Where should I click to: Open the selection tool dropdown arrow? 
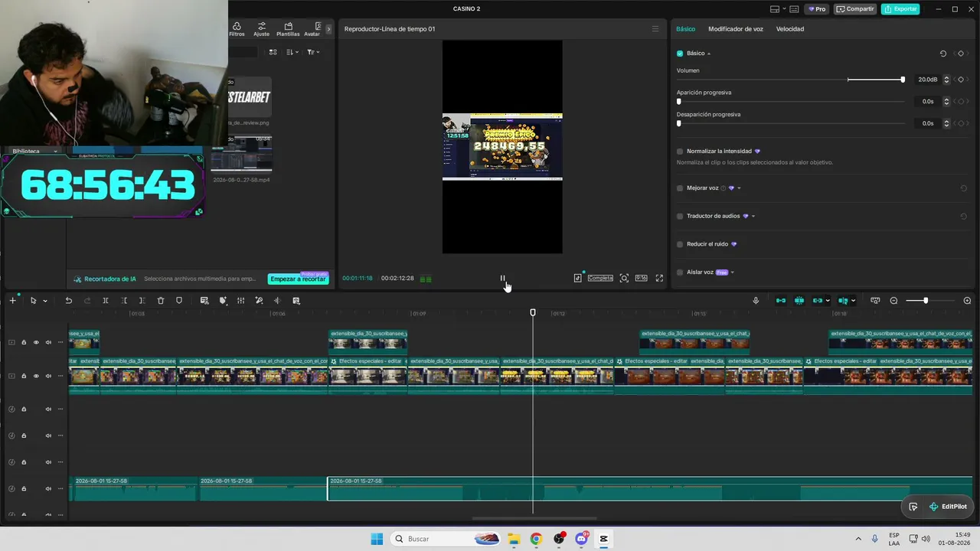coord(45,301)
